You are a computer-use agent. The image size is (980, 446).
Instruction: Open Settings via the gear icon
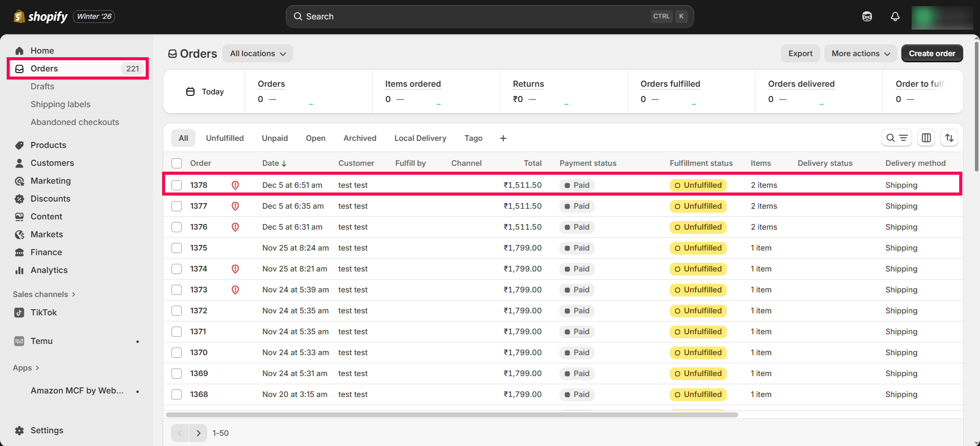pyautogui.click(x=19, y=430)
